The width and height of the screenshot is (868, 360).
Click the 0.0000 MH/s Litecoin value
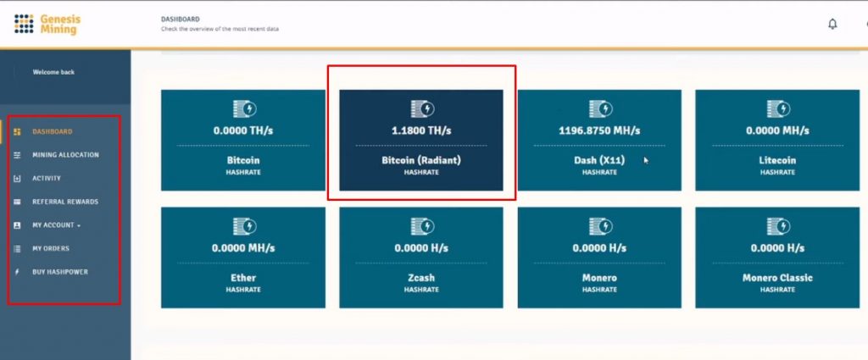[778, 131]
